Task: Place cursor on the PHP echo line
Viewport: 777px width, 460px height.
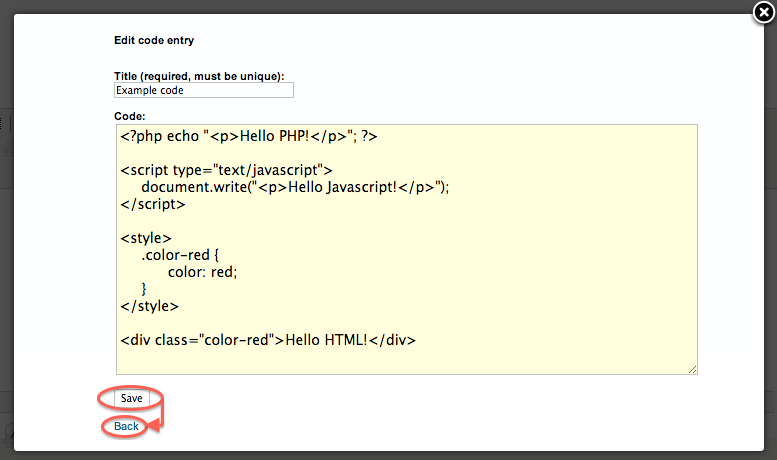Action: click(x=248, y=135)
